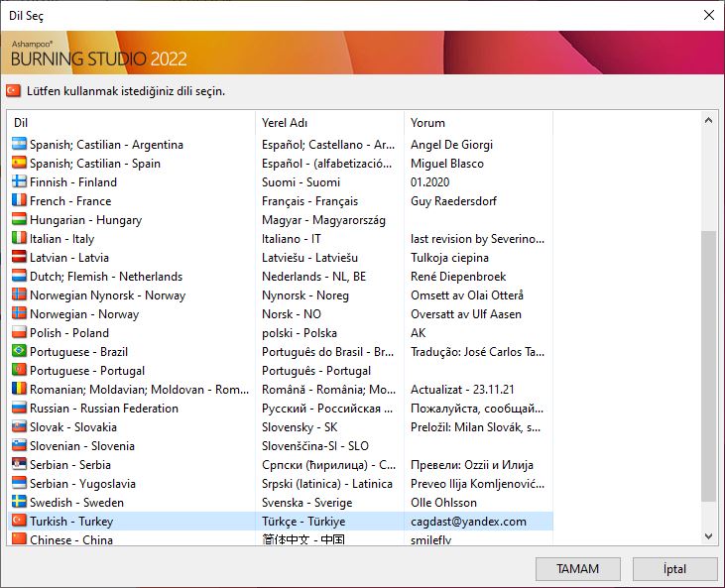Click the Romanian flag icon
This screenshot has width=725, height=588.
tap(19, 389)
